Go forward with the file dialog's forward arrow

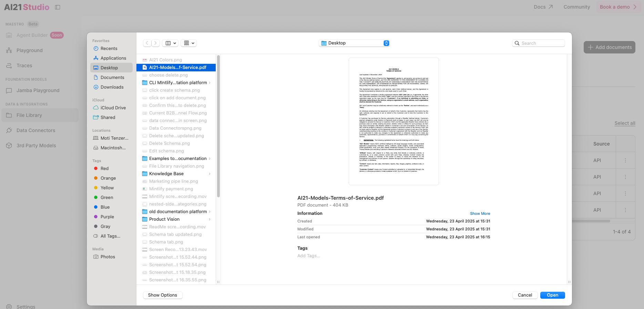156,43
